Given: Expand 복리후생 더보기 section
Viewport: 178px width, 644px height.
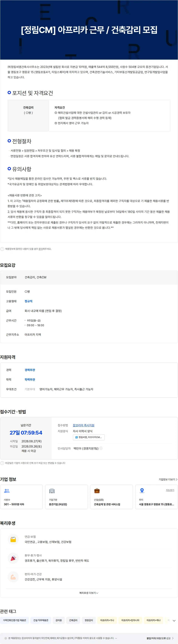Looking at the screenshot, I should click(89, 593).
